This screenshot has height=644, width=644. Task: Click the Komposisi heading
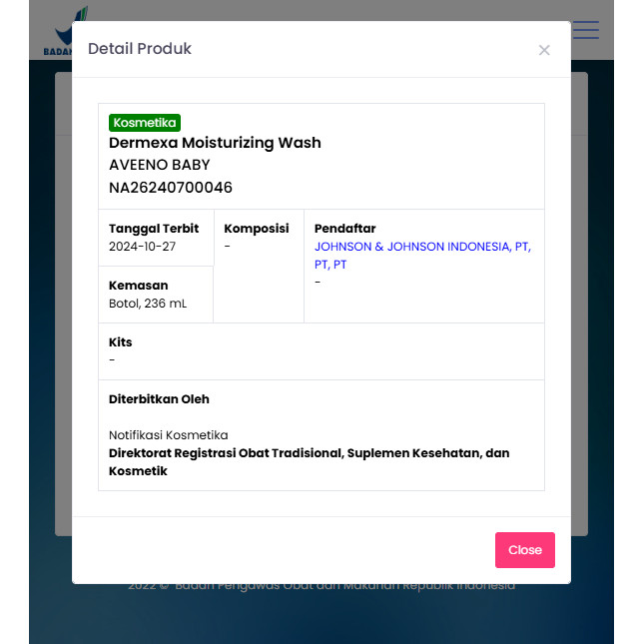(257, 229)
